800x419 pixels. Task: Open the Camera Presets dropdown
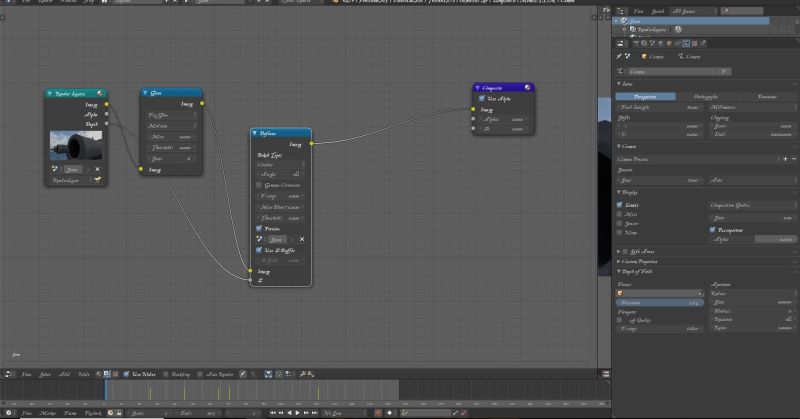(x=698, y=159)
